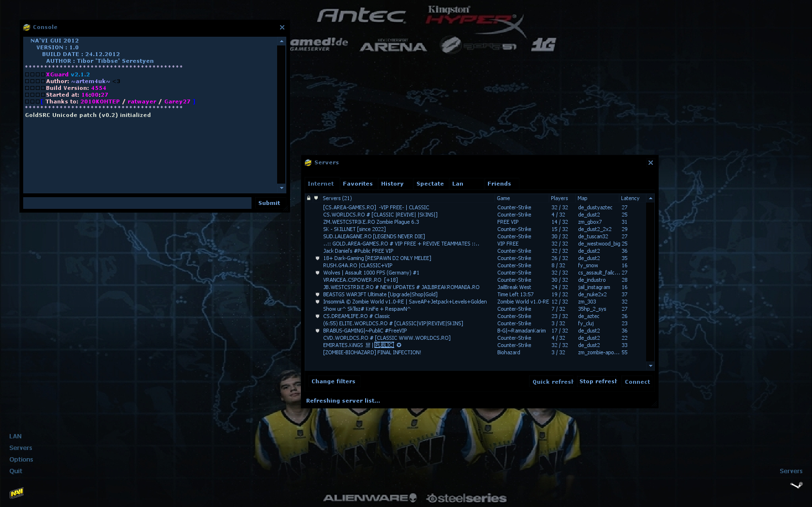Close the Console window
This screenshot has height=507, width=812.
click(x=282, y=28)
